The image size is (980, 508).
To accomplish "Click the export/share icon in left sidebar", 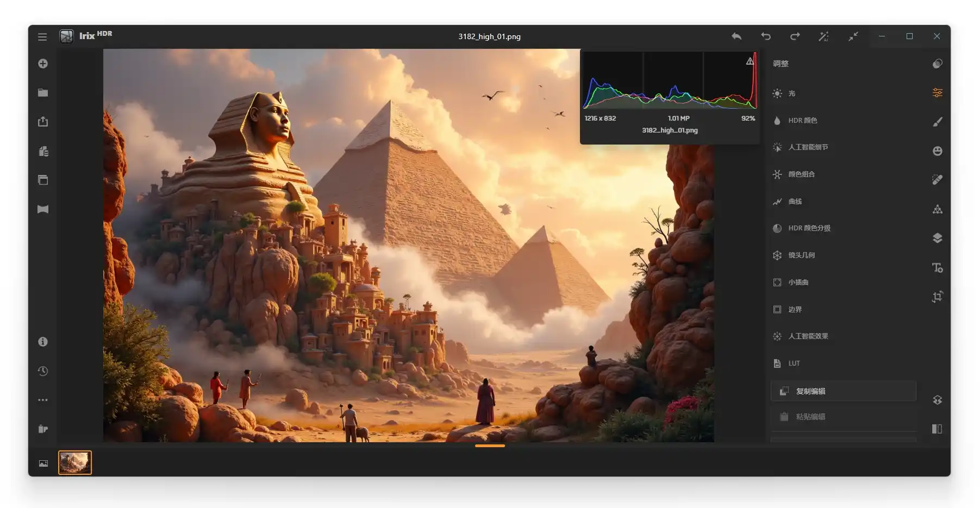I will [x=43, y=122].
